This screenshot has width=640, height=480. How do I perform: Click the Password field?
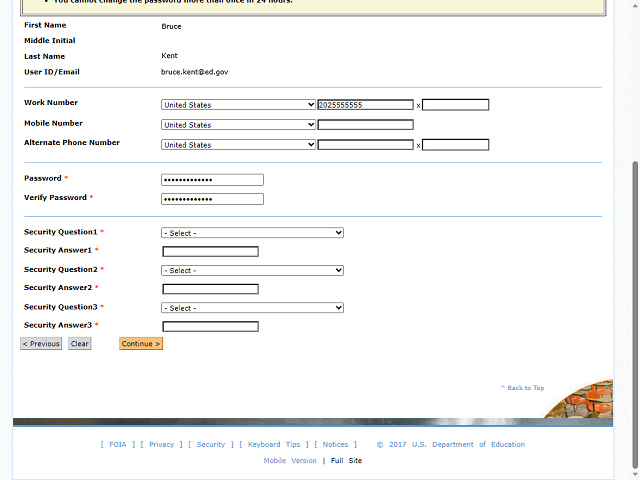click(212, 180)
